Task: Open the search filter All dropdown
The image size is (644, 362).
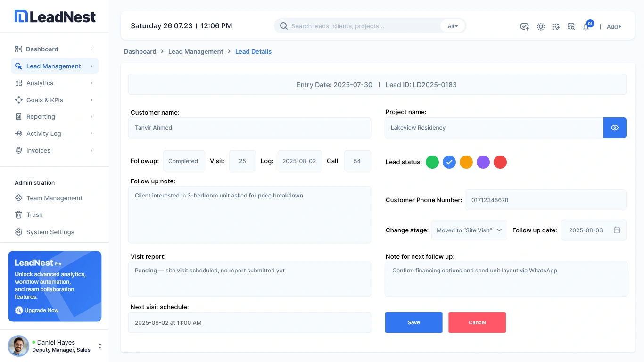Action: tap(453, 26)
